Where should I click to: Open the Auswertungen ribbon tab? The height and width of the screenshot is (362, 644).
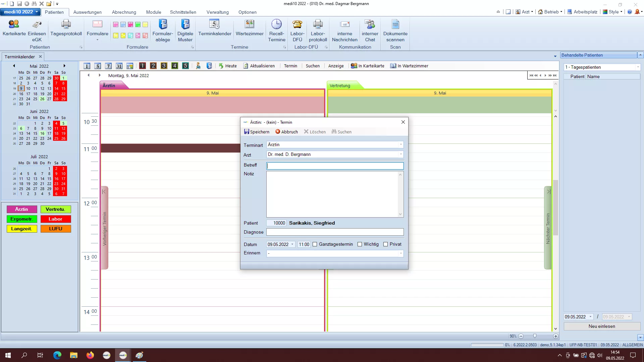(88, 12)
